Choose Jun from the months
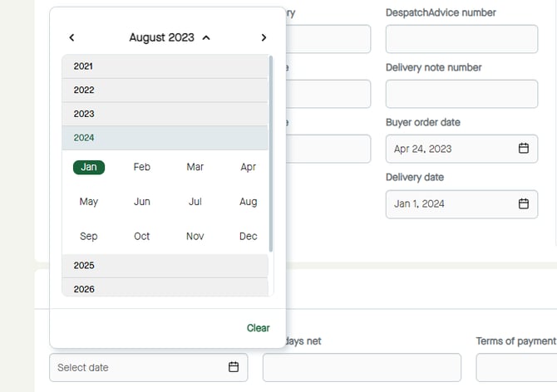This screenshot has width=557, height=392. pyautogui.click(x=142, y=202)
